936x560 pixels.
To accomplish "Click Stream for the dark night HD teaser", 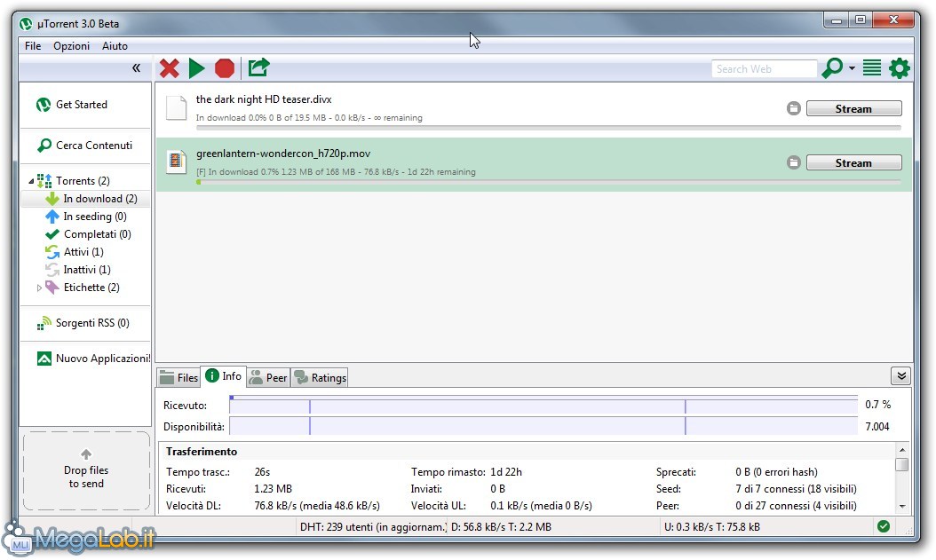I will tap(853, 108).
